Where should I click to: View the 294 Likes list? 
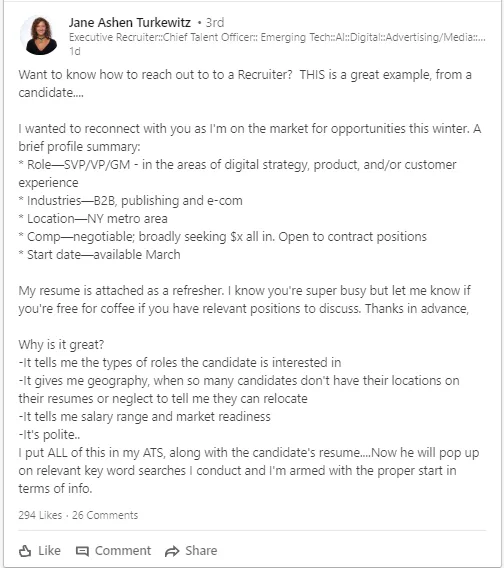(x=40, y=515)
